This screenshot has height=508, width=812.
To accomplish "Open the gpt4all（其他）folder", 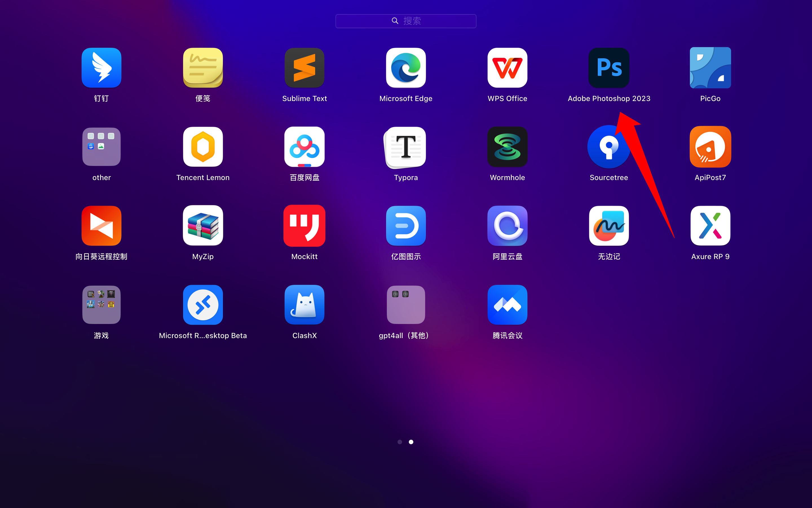I will click(x=406, y=305).
